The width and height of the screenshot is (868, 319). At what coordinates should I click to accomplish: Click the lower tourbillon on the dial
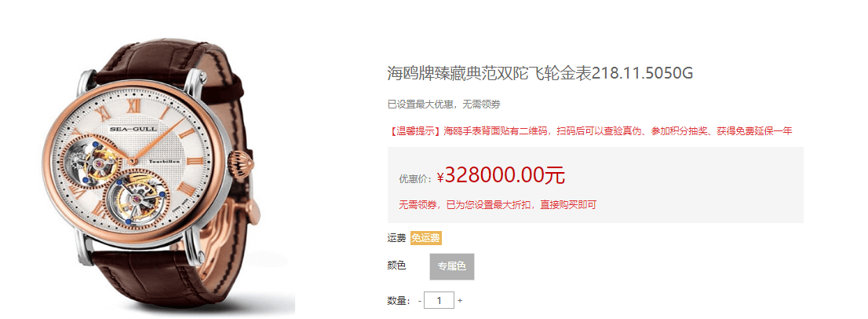[135, 199]
